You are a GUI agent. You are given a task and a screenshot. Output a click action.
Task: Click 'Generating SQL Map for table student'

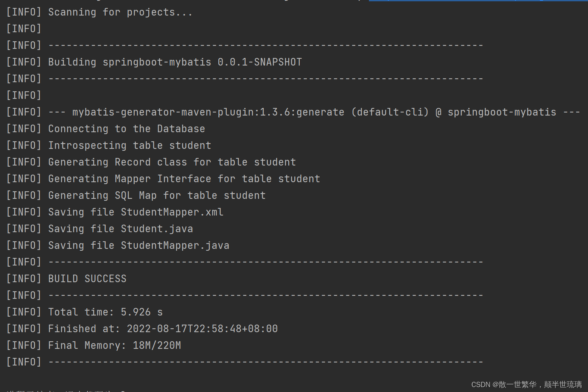pos(157,195)
